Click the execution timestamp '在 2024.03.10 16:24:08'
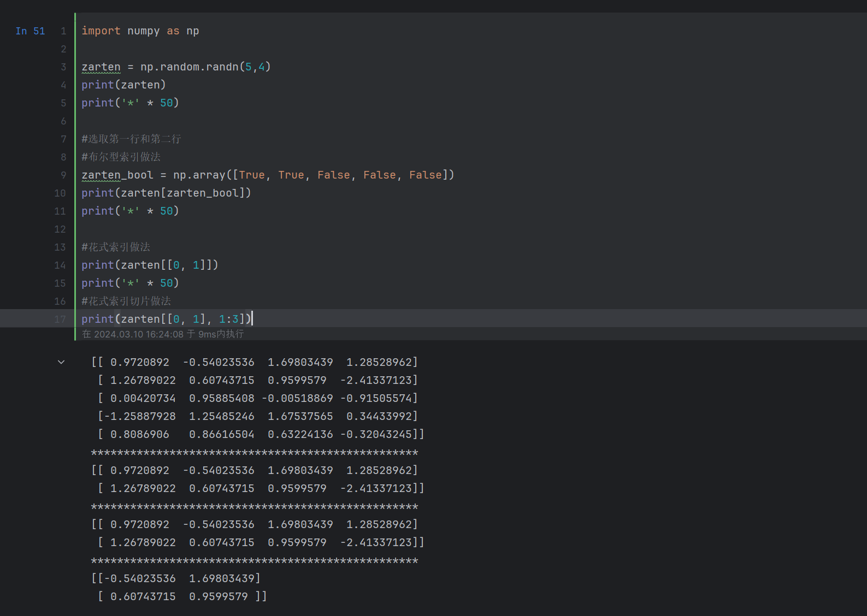 pyautogui.click(x=133, y=334)
